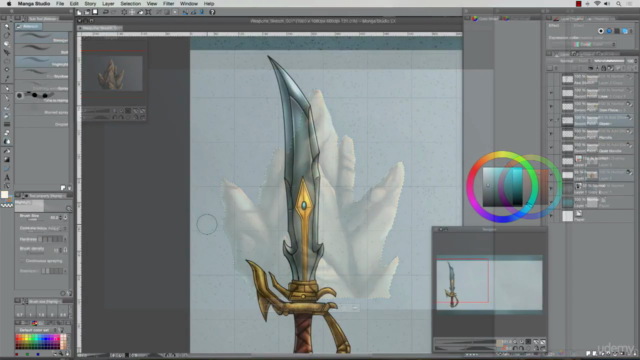
Task: Select the Zoom magnifier tool
Action: (x=7, y=27)
